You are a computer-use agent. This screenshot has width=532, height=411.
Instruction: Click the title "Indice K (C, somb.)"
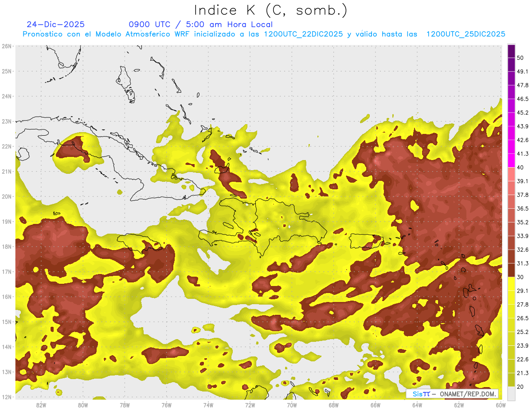click(270, 10)
